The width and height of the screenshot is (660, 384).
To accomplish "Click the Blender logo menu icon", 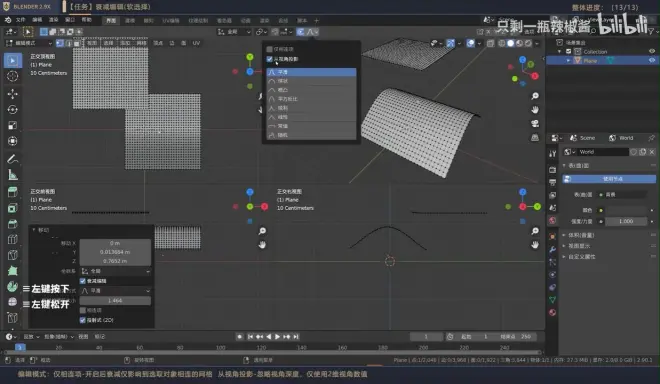I will pyautogui.click(x=8, y=20).
